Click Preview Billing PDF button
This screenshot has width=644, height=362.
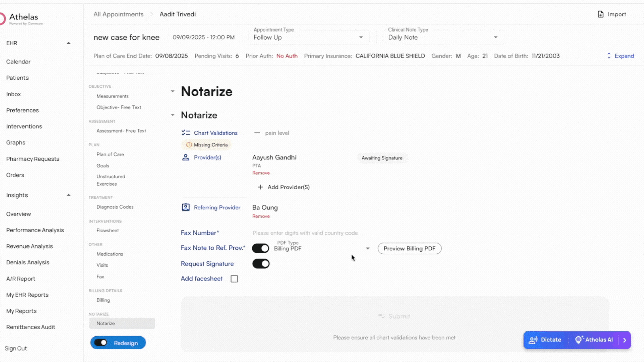coord(409,248)
